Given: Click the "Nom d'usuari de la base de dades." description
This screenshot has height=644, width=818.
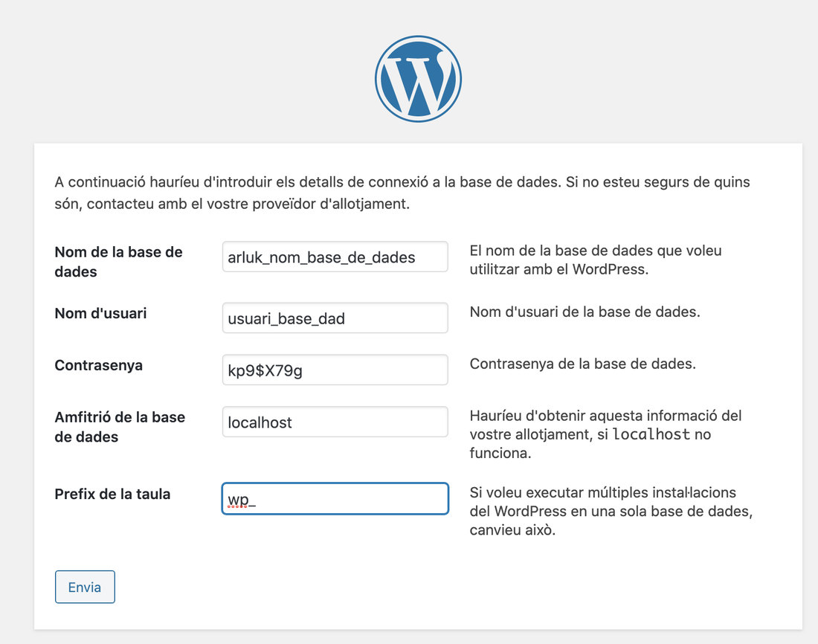Looking at the screenshot, I should click(584, 312).
